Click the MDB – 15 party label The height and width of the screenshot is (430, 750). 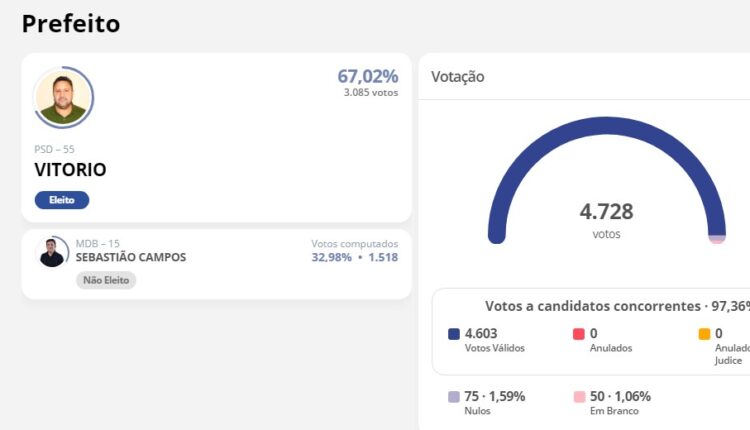coord(98,243)
